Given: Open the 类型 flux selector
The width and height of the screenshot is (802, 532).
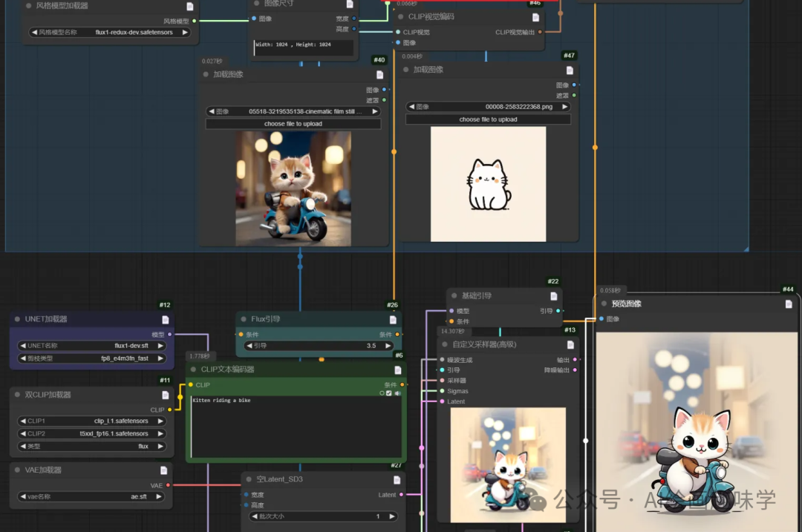Looking at the screenshot, I should pyautogui.click(x=92, y=446).
